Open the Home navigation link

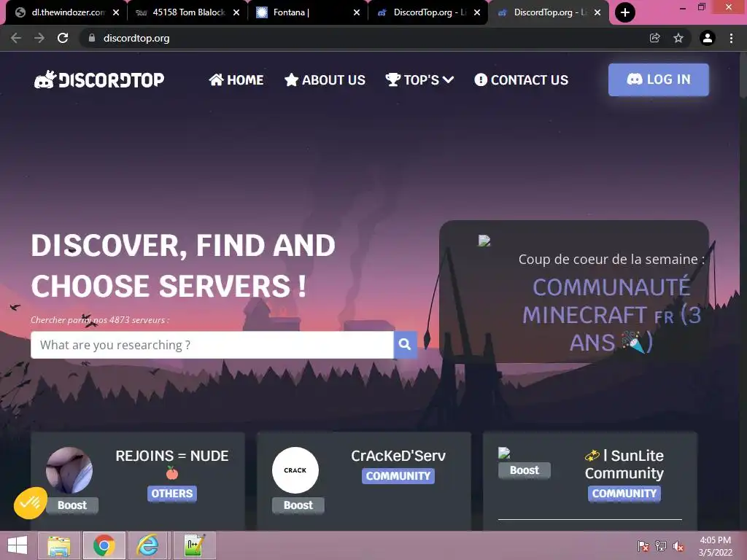pyautogui.click(x=236, y=79)
